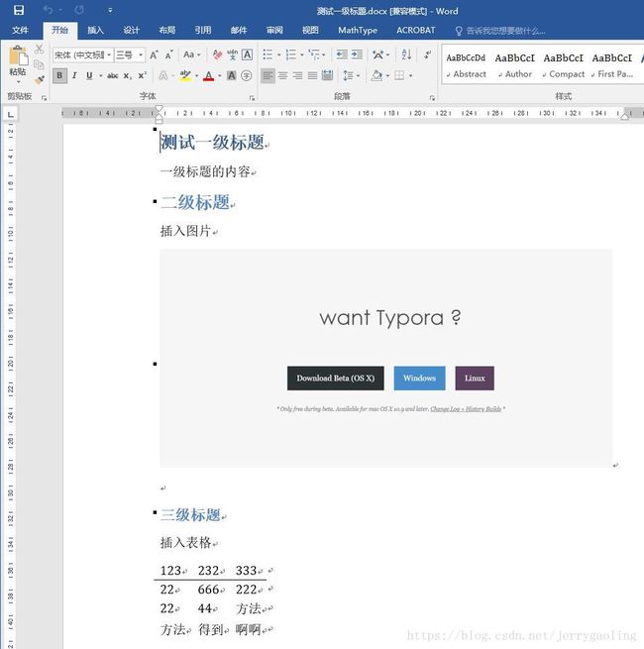Screen dimensions: 644x649
Task: Apply yellow text highlight color
Action: 185,75
